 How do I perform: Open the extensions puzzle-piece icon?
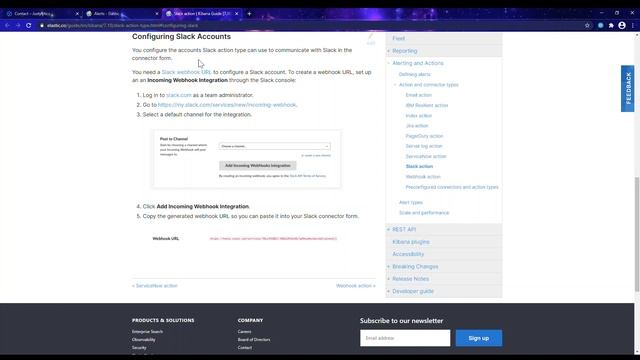pos(611,25)
